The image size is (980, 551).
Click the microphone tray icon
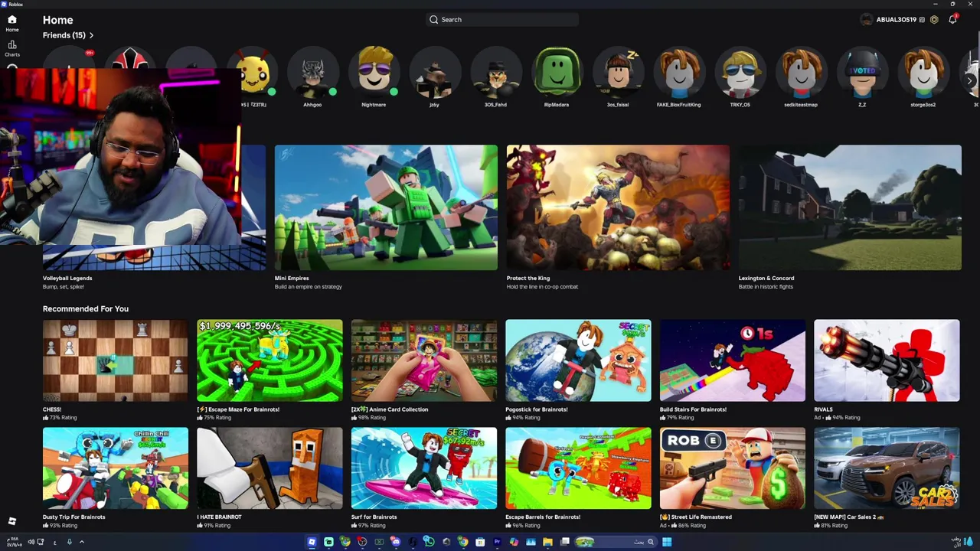click(69, 543)
